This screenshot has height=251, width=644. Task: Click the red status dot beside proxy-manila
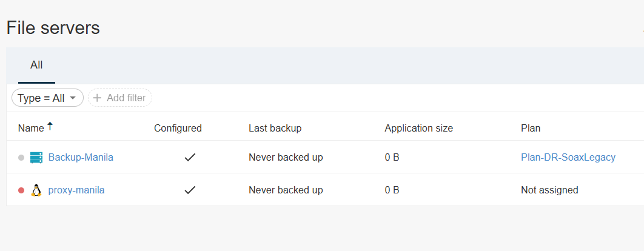[21, 190]
